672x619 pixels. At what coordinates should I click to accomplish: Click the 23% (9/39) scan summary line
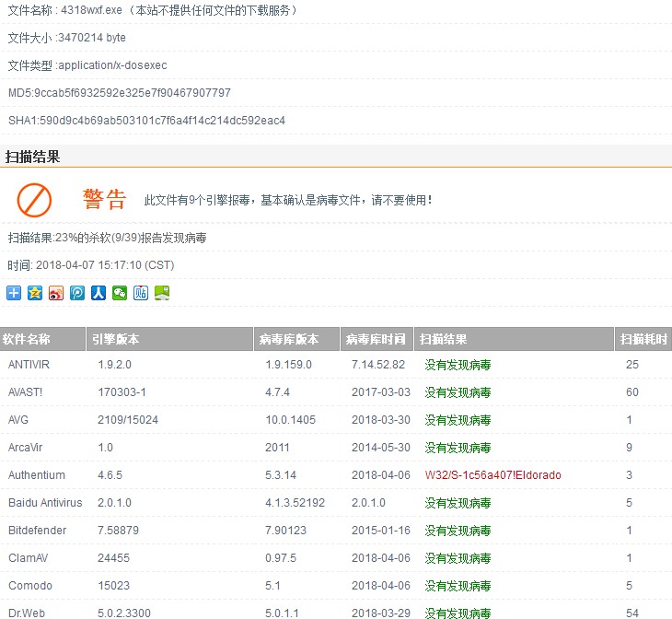(x=107, y=238)
